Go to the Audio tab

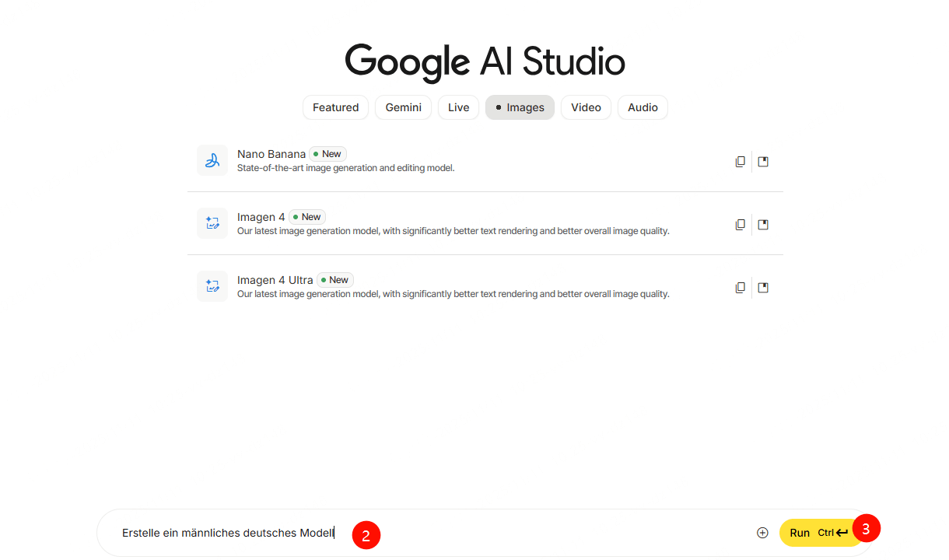point(643,107)
